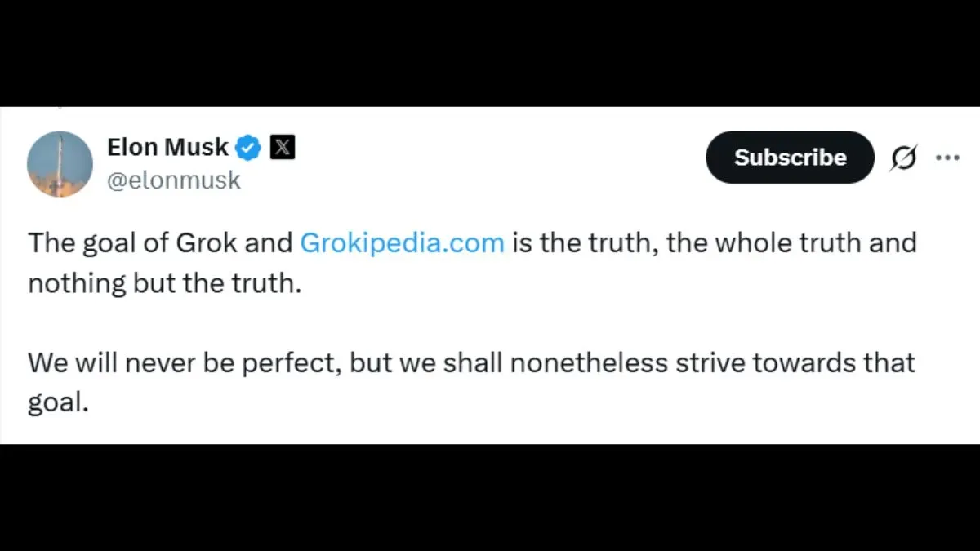Screen dimensions: 980x551
Task: Open the Grokipedia.com link
Action: point(402,243)
